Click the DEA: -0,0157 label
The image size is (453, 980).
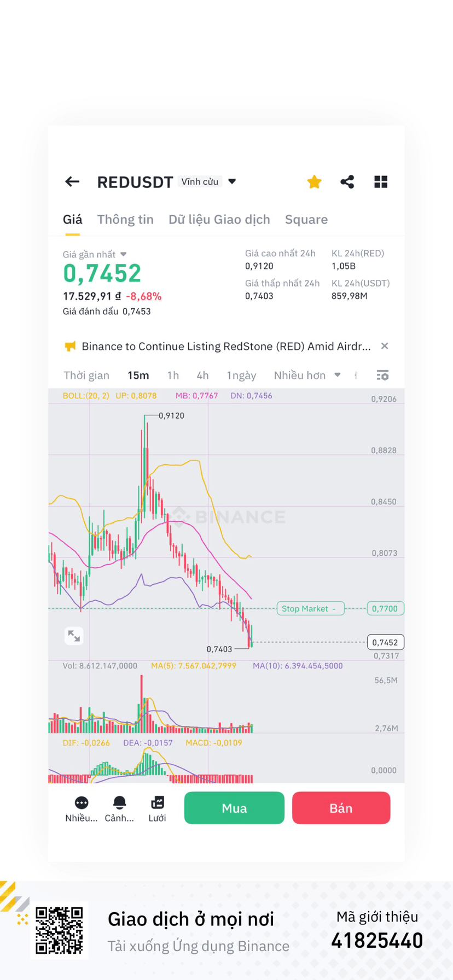[148, 743]
